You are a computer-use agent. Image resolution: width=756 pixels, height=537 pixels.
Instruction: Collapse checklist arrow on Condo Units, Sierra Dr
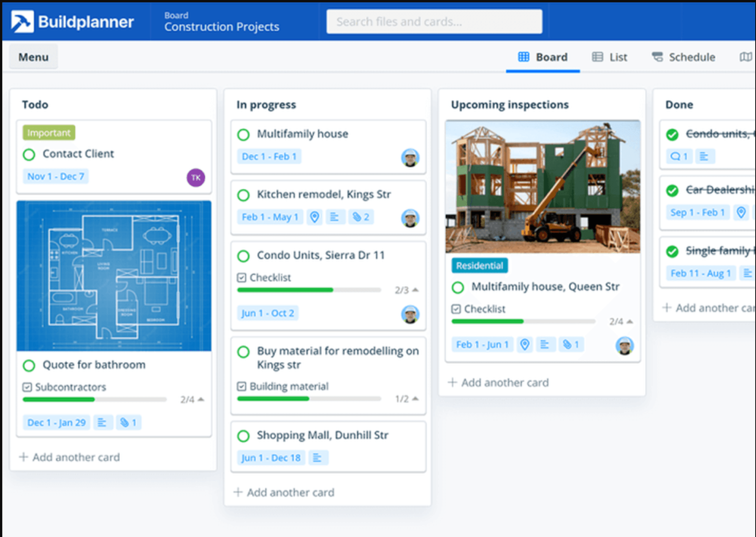click(x=415, y=290)
